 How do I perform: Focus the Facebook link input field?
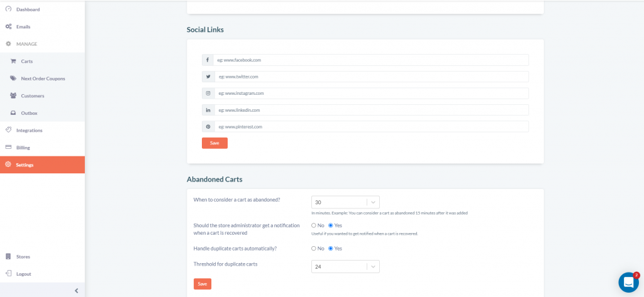click(371, 60)
